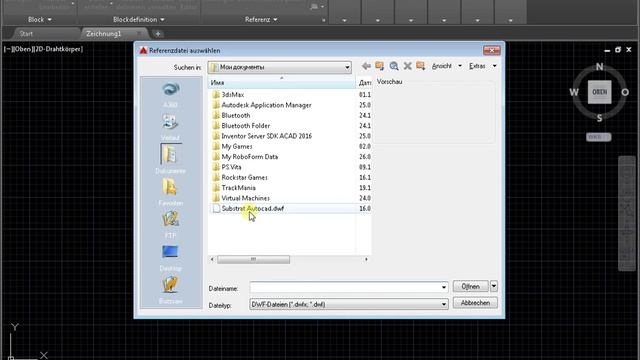Sort by the date column header

[x=364, y=82]
